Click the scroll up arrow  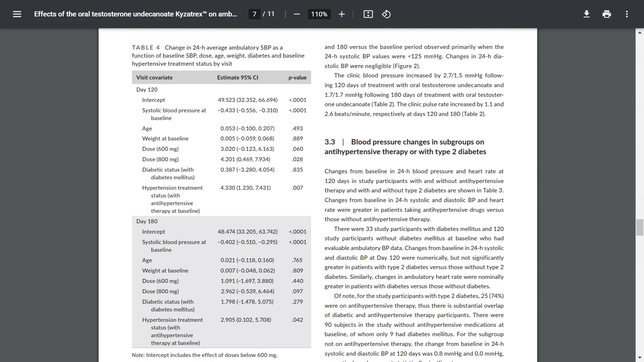640,33
